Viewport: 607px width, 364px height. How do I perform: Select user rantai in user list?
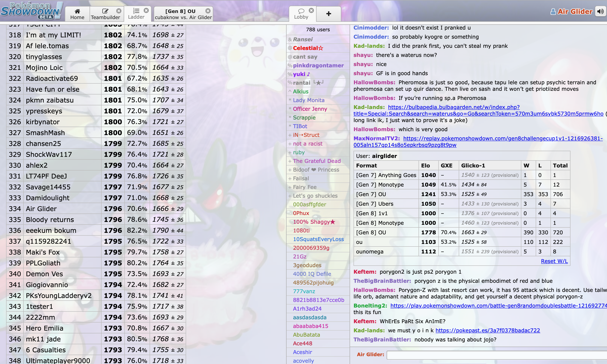pos(318,83)
